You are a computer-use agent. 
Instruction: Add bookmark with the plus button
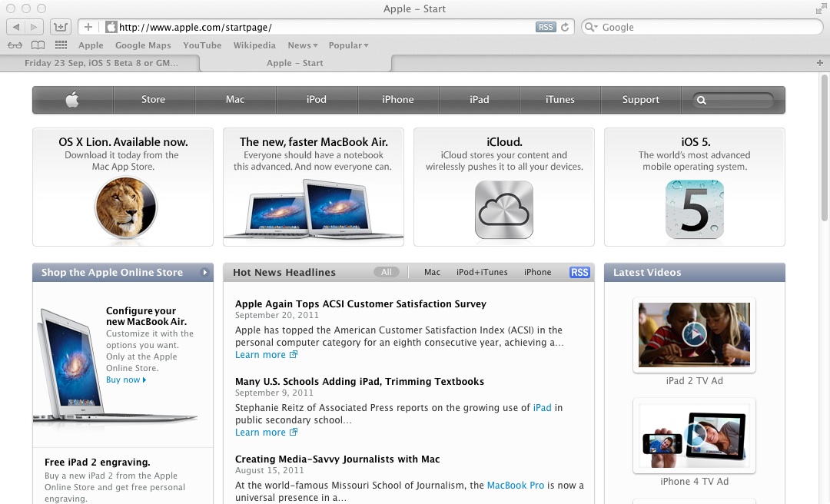[x=88, y=27]
